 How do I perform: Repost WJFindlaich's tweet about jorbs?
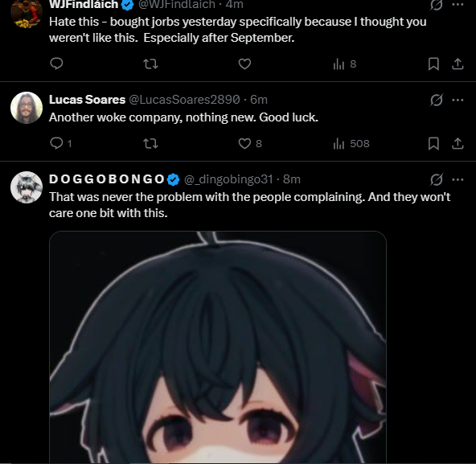tap(150, 64)
